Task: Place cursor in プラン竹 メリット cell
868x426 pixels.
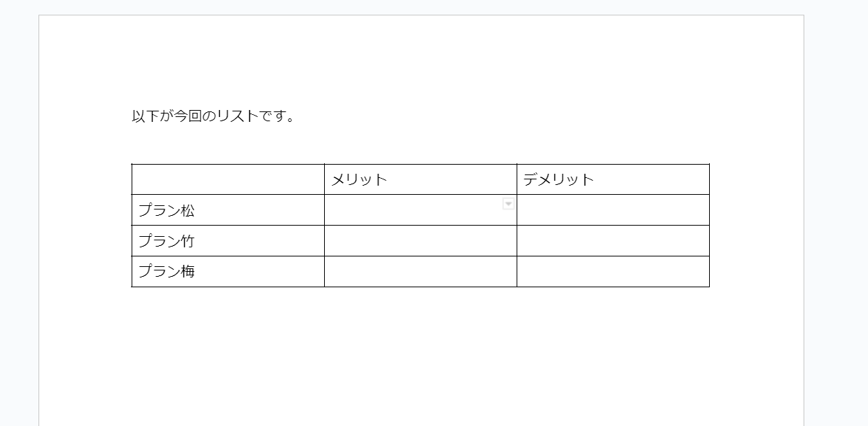Action: [x=420, y=241]
